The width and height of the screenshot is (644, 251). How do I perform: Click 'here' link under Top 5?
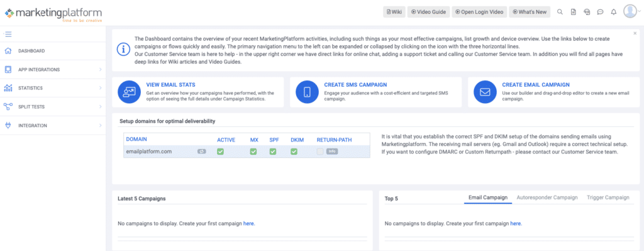516,223
